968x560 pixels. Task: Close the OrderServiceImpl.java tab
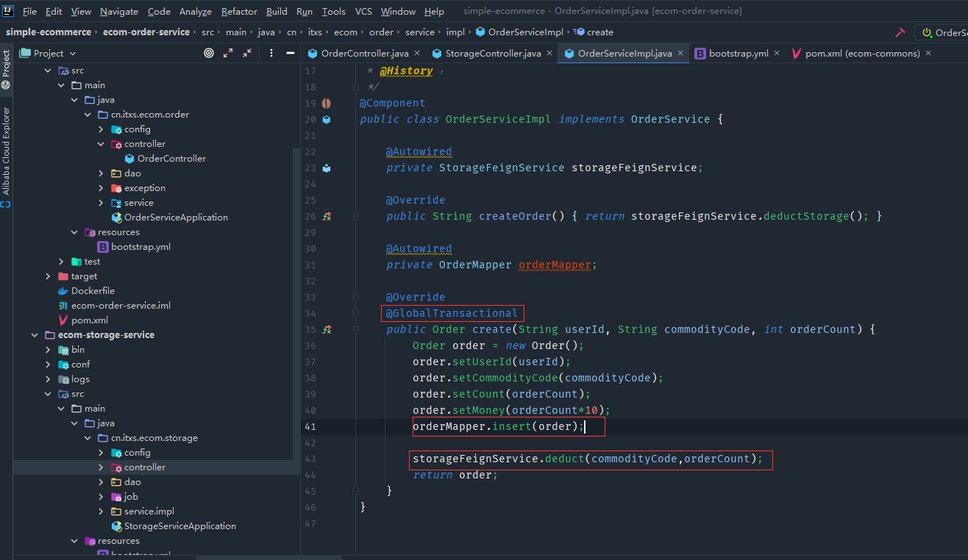tap(680, 53)
